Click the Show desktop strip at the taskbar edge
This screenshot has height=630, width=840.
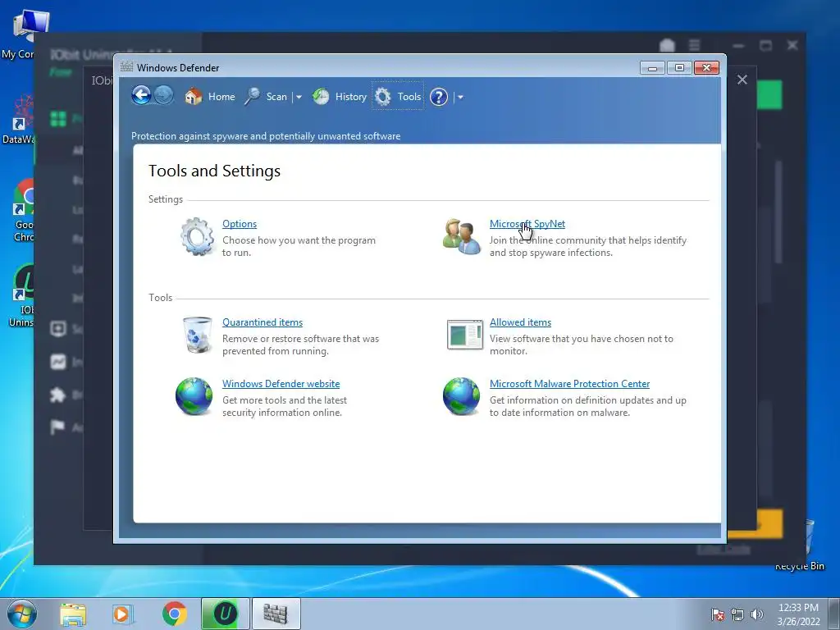tap(834, 614)
